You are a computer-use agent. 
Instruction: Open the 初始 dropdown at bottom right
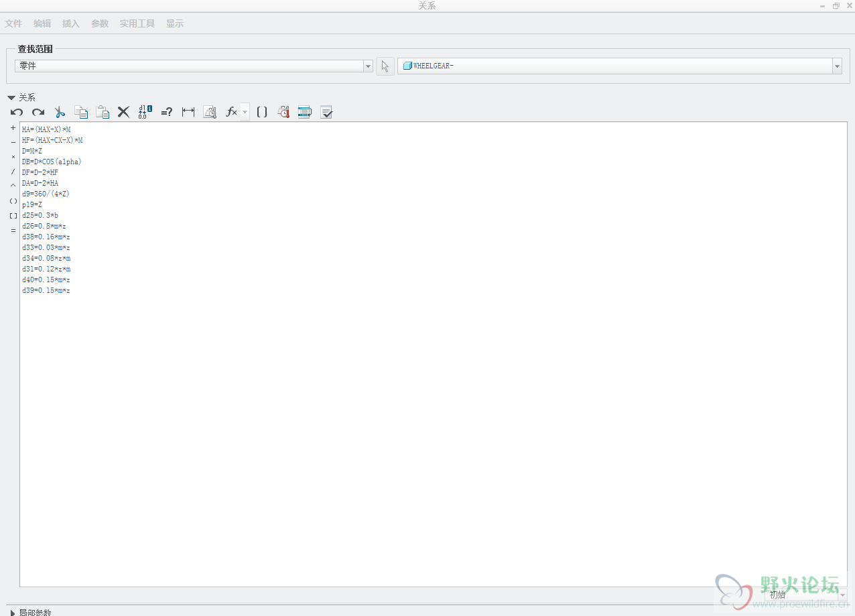[806, 595]
